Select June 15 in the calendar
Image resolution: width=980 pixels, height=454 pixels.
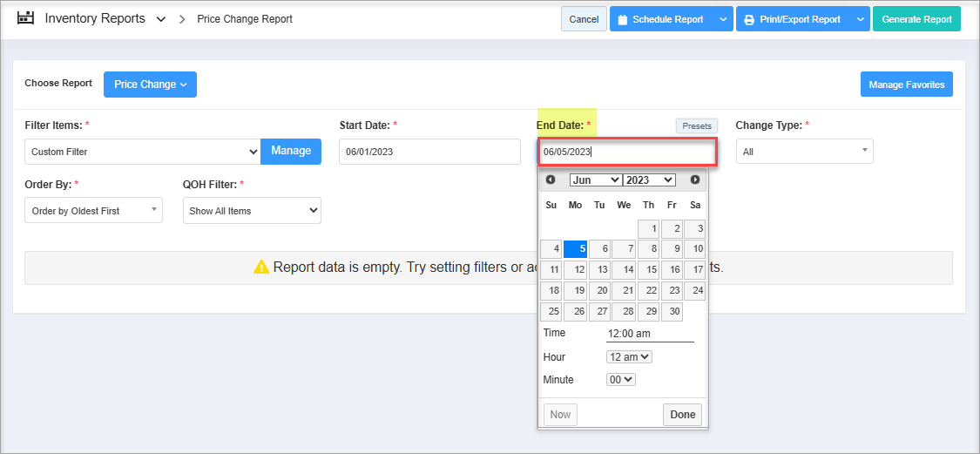pos(648,270)
